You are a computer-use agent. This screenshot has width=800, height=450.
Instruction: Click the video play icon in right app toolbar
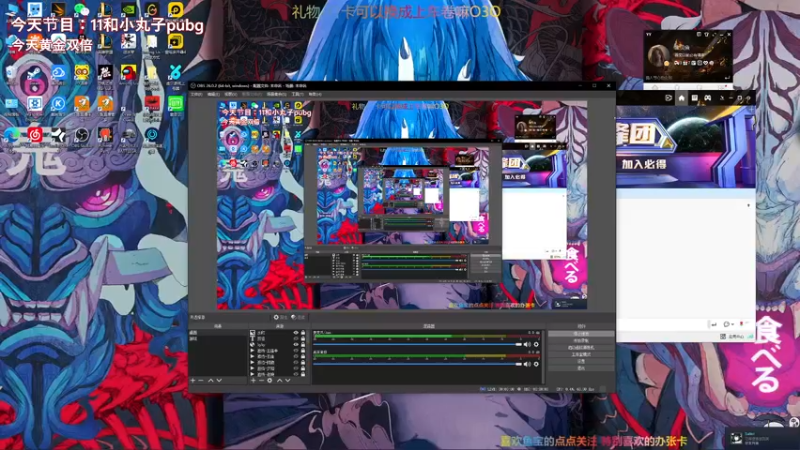668,97
